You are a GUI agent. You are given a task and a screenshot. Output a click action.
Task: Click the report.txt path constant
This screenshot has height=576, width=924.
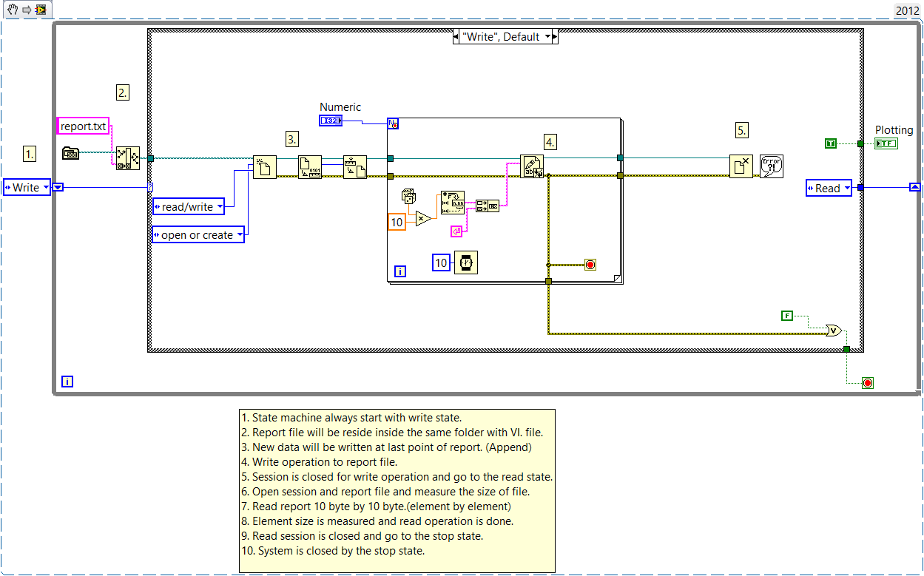click(x=82, y=126)
